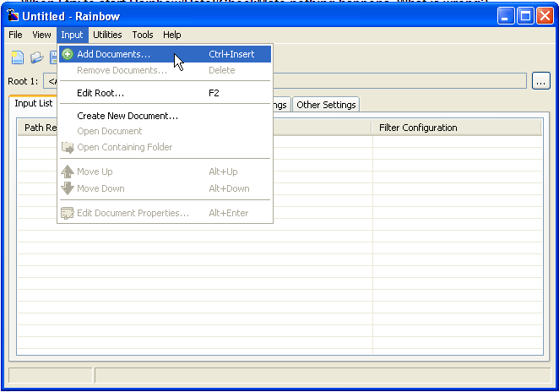Screen dimensions: 559x392
Task: Select Create New Document menu item
Action: pos(127,116)
